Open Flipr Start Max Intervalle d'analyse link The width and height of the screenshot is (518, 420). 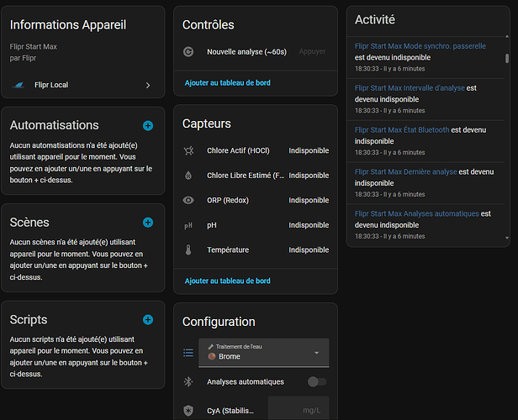coord(410,88)
